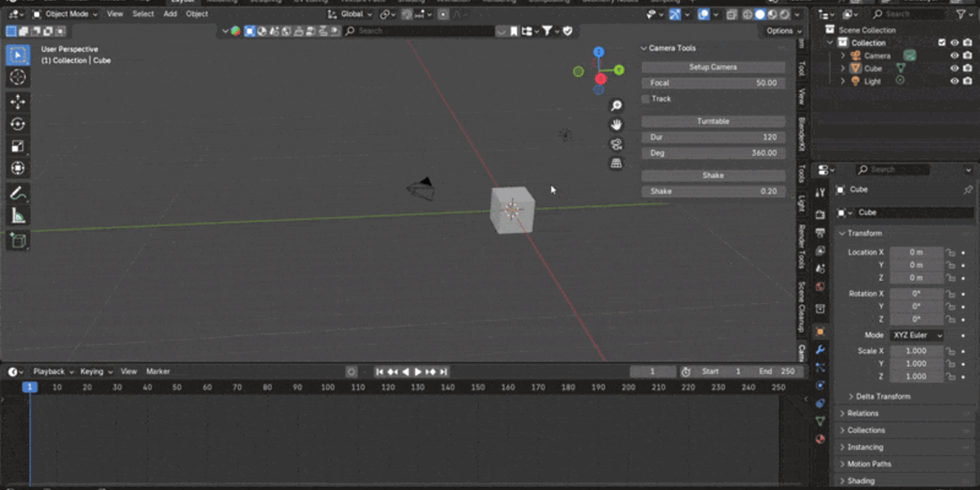Click the Turntable button
The width and height of the screenshot is (980, 490).
(713, 121)
